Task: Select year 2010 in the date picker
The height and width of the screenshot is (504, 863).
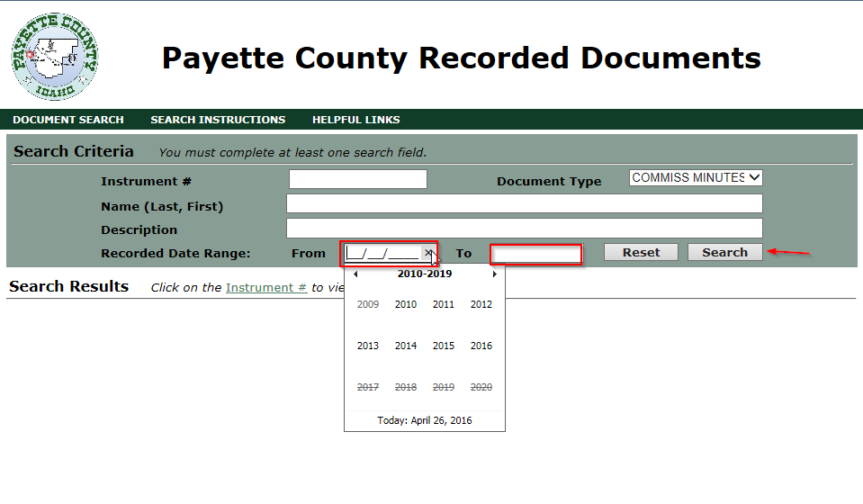Action: 406,304
